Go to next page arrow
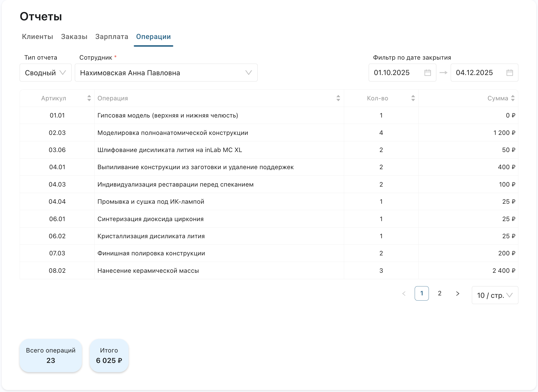The height and width of the screenshot is (392, 538). [x=457, y=294]
